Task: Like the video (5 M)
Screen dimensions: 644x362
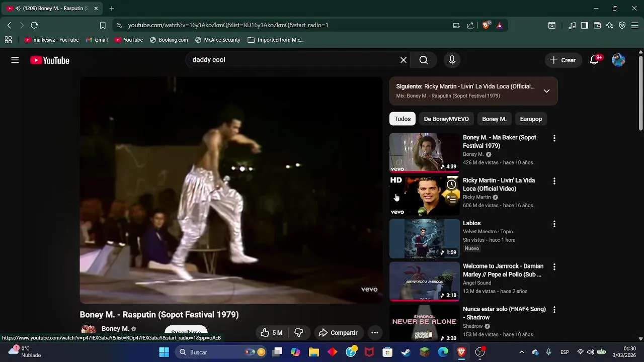Action: pos(272,332)
